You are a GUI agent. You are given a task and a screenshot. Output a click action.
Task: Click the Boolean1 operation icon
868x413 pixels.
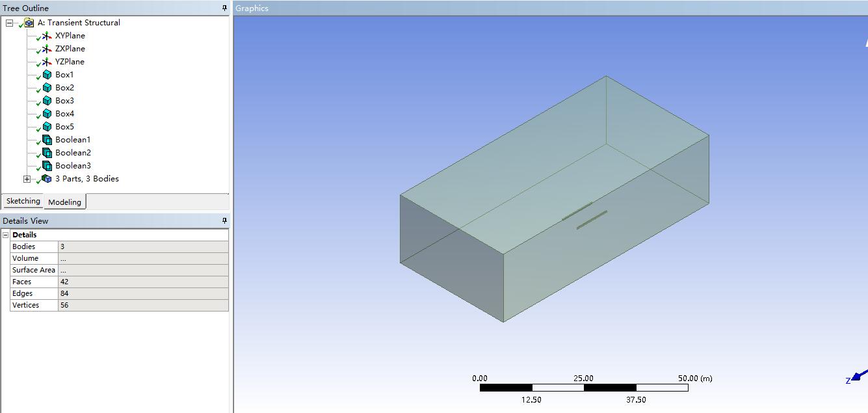pyautogui.click(x=47, y=140)
